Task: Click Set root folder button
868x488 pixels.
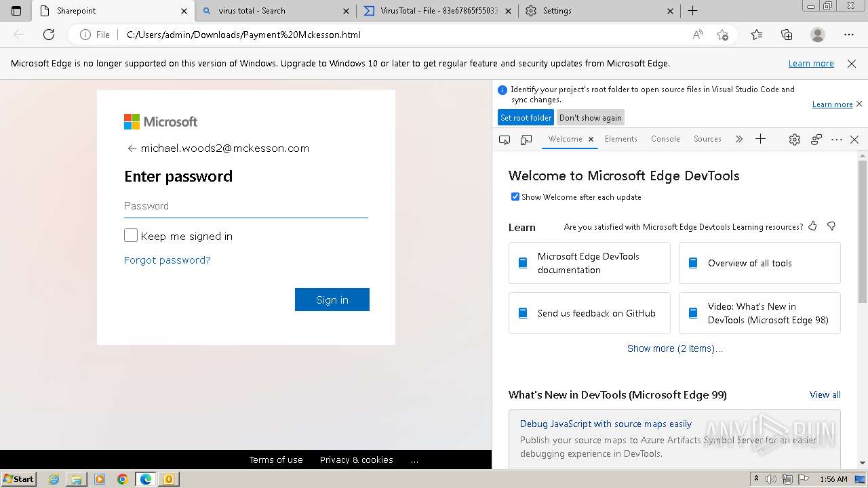Action: pyautogui.click(x=526, y=117)
